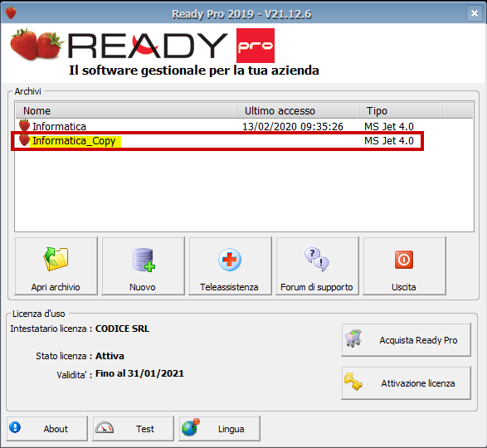Click the Forum di supporto label

[x=316, y=287]
